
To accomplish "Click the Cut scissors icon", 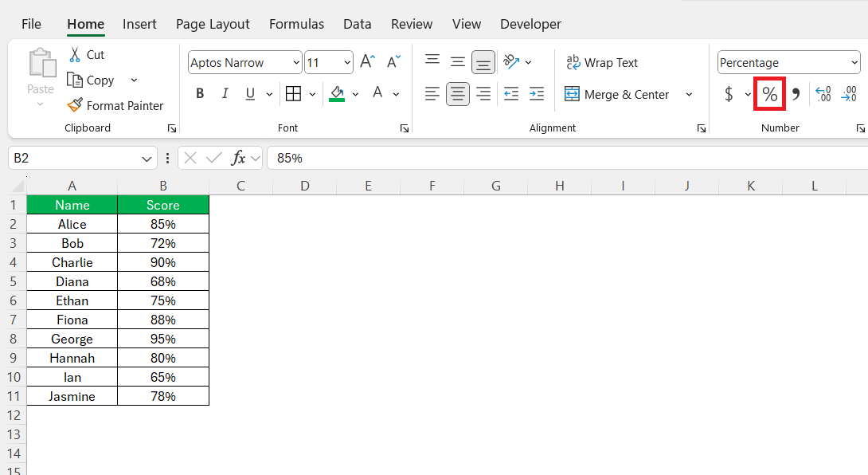I will pos(75,55).
